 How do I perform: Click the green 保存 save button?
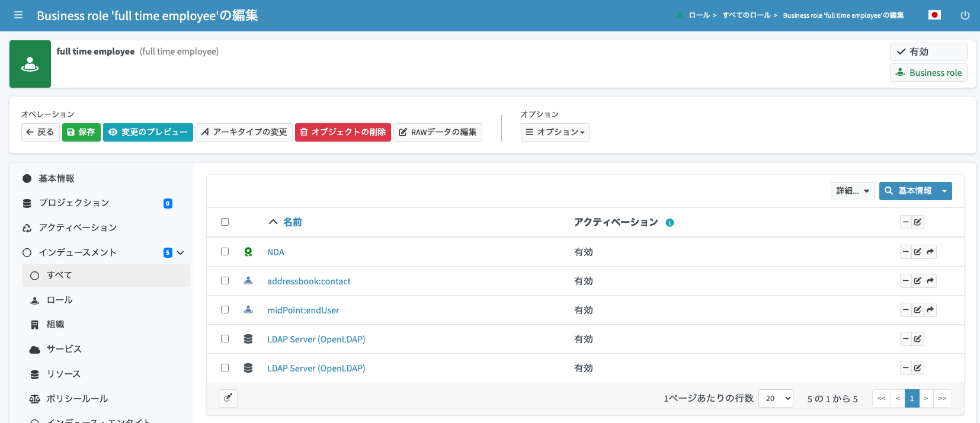[x=81, y=132]
